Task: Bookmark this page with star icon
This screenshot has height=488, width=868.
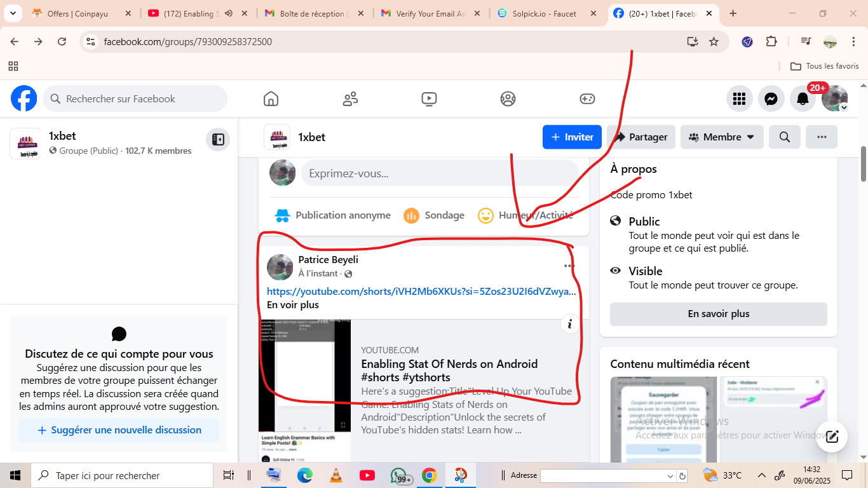Action: [x=714, y=42]
